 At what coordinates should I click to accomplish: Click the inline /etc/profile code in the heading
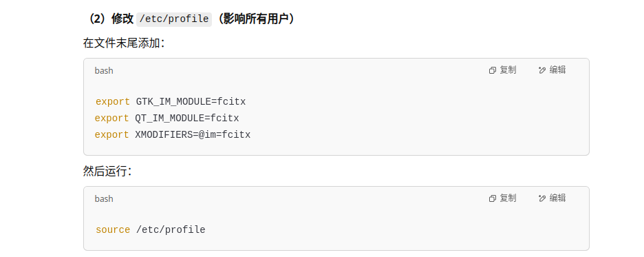174,19
